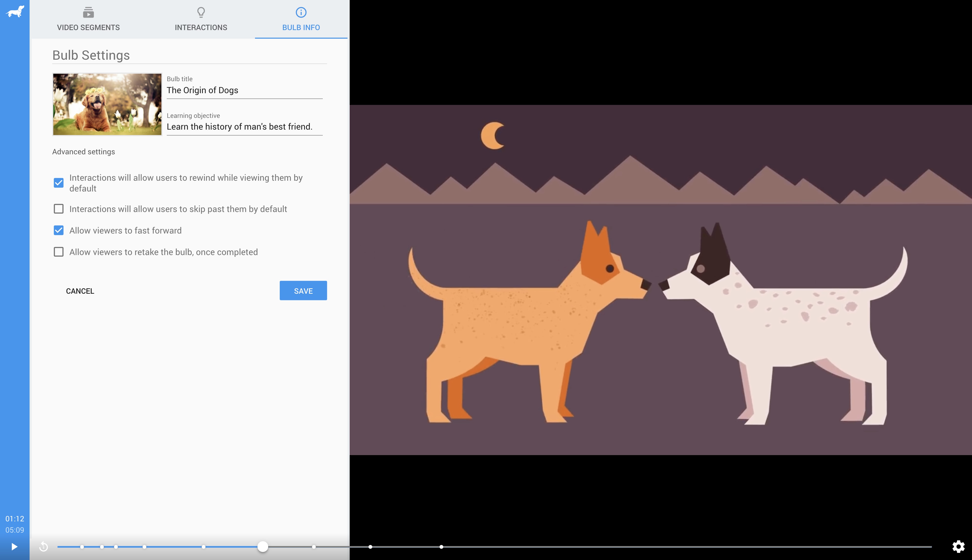Enable skip past interactions by default

pyautogui.click(x=58, y=209)
